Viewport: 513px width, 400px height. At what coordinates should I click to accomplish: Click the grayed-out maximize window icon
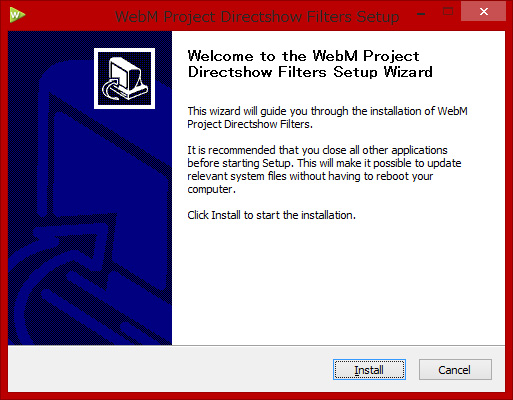(x=448, y=12)
